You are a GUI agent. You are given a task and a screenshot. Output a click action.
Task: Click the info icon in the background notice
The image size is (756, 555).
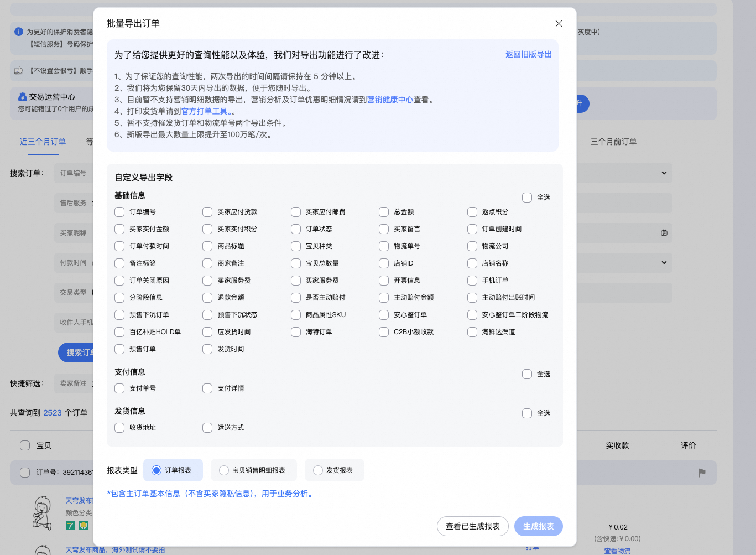19,32
